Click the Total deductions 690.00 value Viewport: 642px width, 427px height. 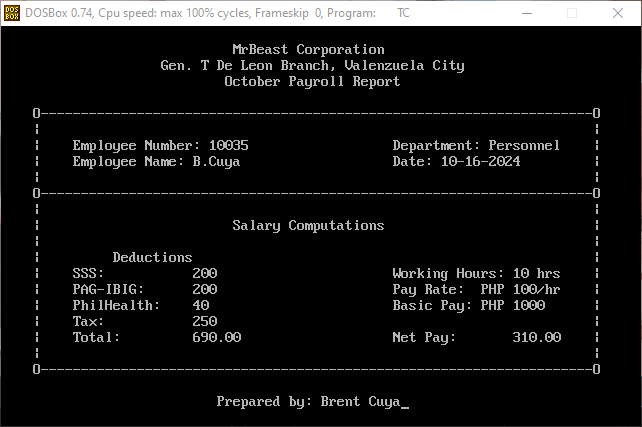pyautogui.click(x=216, y=337)
